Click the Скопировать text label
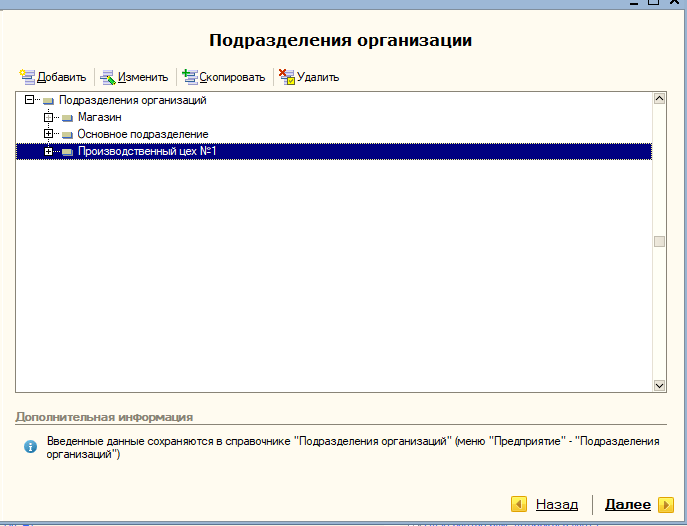687x526 pixels. [x=232, y=78]
